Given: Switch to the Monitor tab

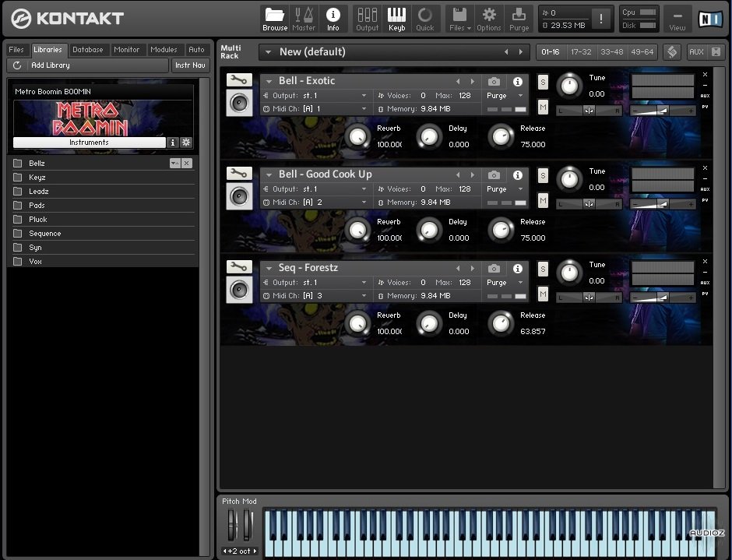Looking at the screenshot, I should (126, 50).
